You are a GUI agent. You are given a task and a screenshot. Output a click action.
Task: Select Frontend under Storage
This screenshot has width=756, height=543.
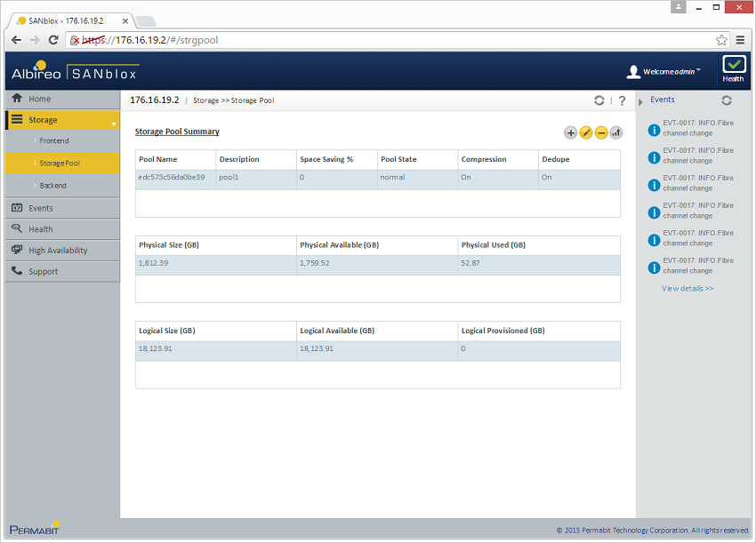click(62, 140)
